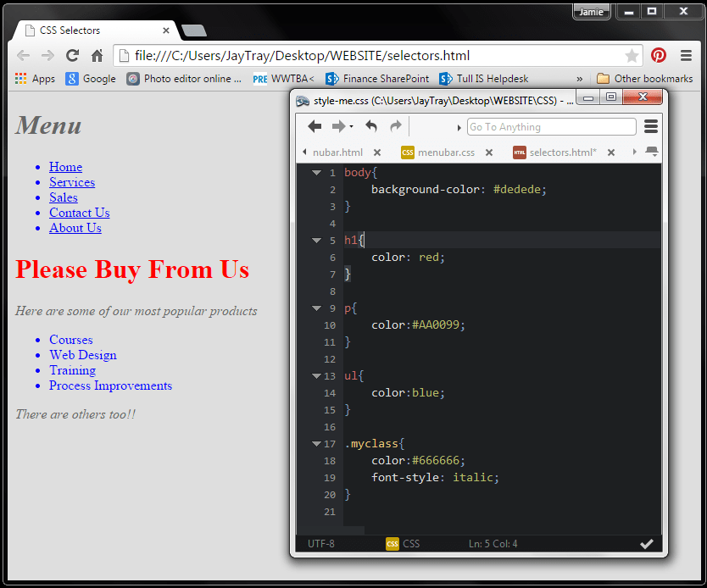Click the back navigation arrow in the editor toolbar
Image resolution: width=707 pixels, height=588 pixels.
(x=315, y=125)
